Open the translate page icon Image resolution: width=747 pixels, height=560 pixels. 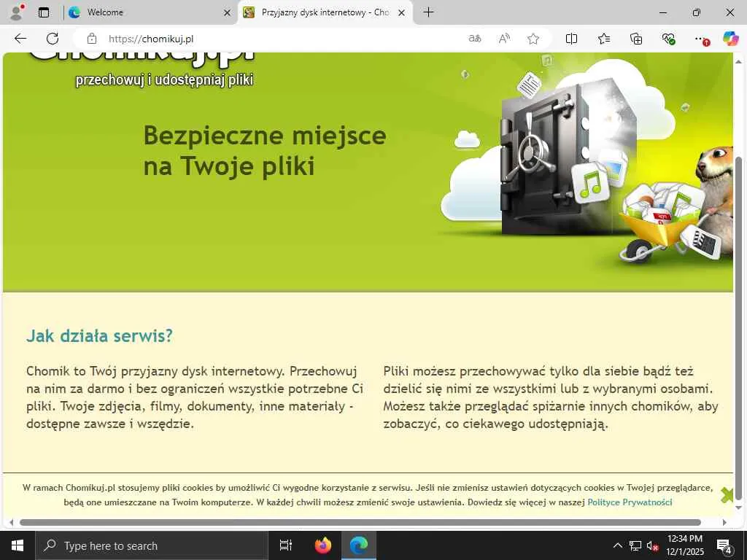[475, 39]
